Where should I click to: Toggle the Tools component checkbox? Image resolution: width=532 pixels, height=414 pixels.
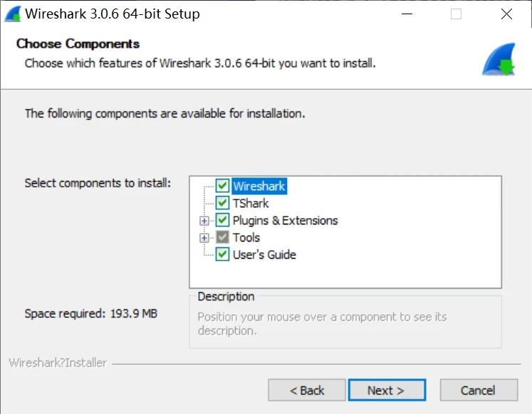[x=222, y=237]
